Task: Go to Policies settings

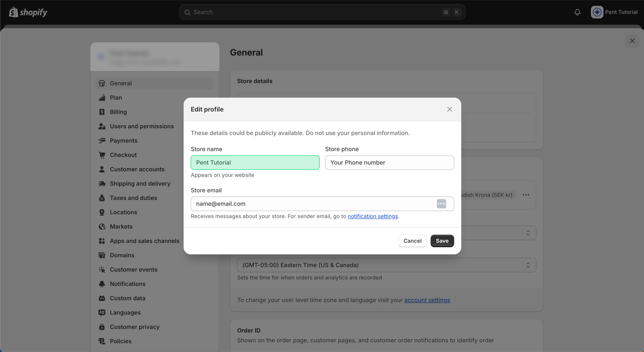Action: click(x=155, y=341)
